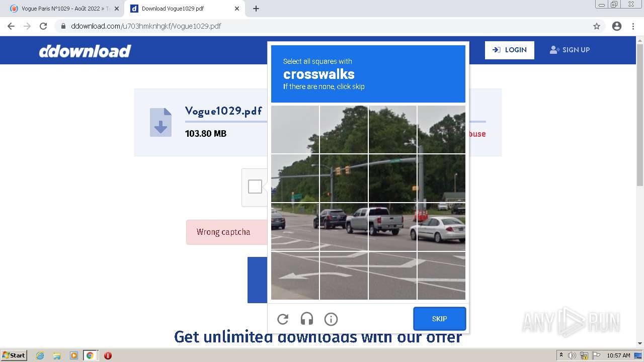Click the LOGIN button
Screen dimensions: 644x362
click(x=509, y=50)
